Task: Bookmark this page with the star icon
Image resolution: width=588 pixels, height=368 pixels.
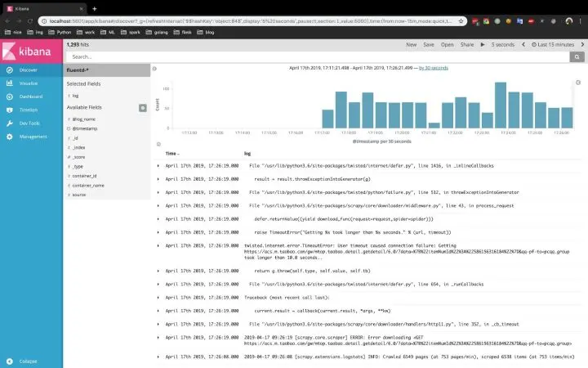Action: pyautogui.click(x=461, y=21)
